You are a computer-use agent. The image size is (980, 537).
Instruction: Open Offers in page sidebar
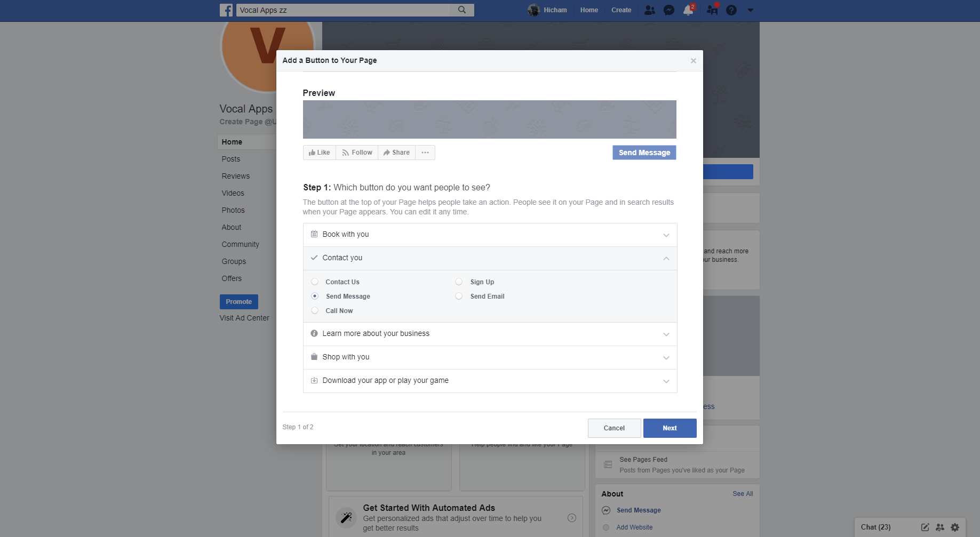click(x=232, y=278)
